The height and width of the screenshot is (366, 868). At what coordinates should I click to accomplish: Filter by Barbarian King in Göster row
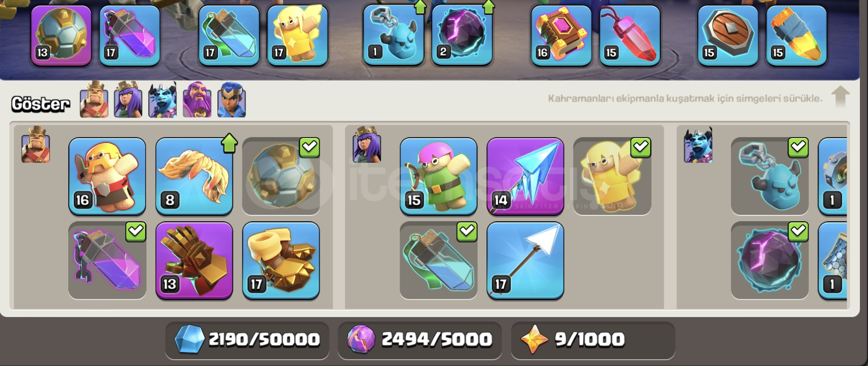[x=94, y=100]
